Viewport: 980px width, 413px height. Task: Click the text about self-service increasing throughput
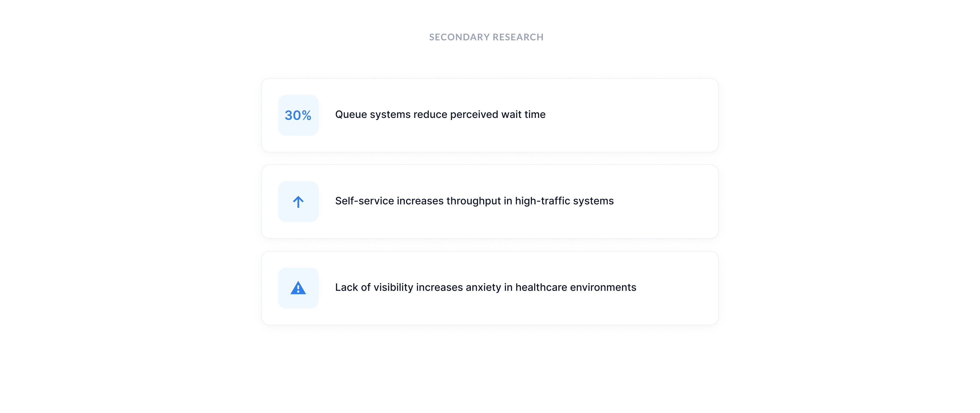[474, 201]
